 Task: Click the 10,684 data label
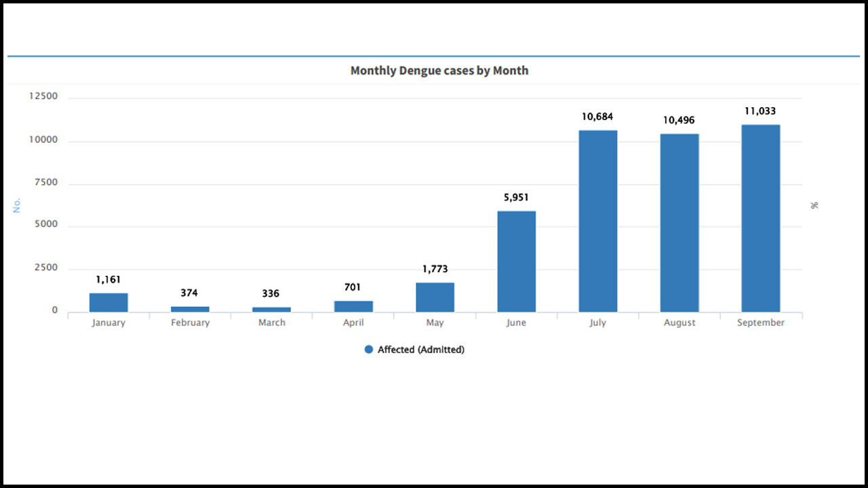(x=597, y=117)
